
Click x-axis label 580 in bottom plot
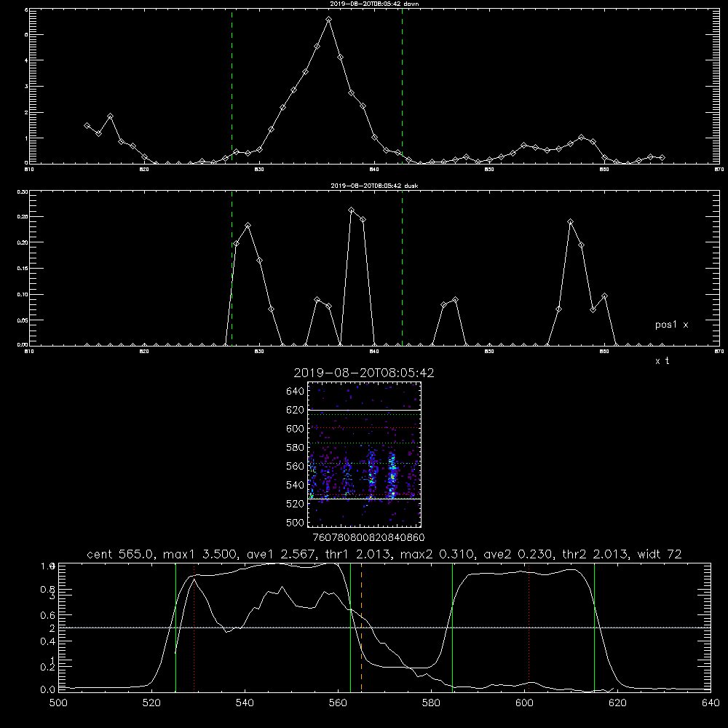(431, 703)
